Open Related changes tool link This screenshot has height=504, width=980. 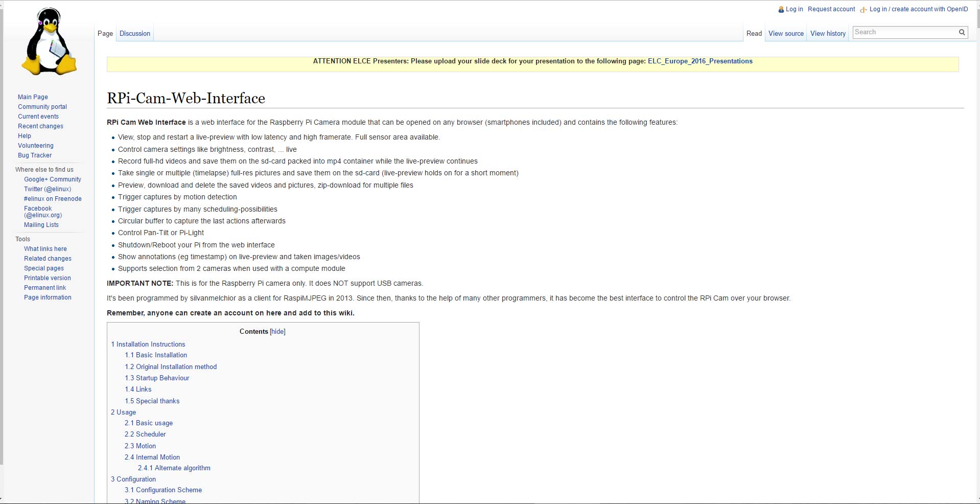click(x=48, y=259)
